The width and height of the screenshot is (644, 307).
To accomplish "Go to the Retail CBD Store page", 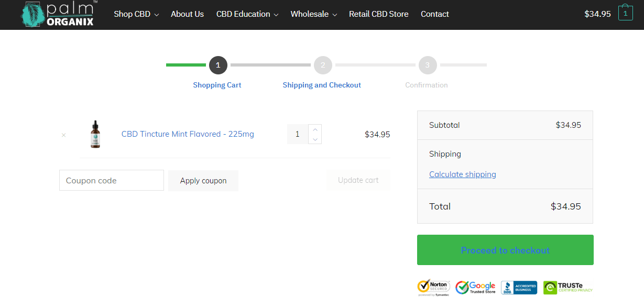I will 379,14.
